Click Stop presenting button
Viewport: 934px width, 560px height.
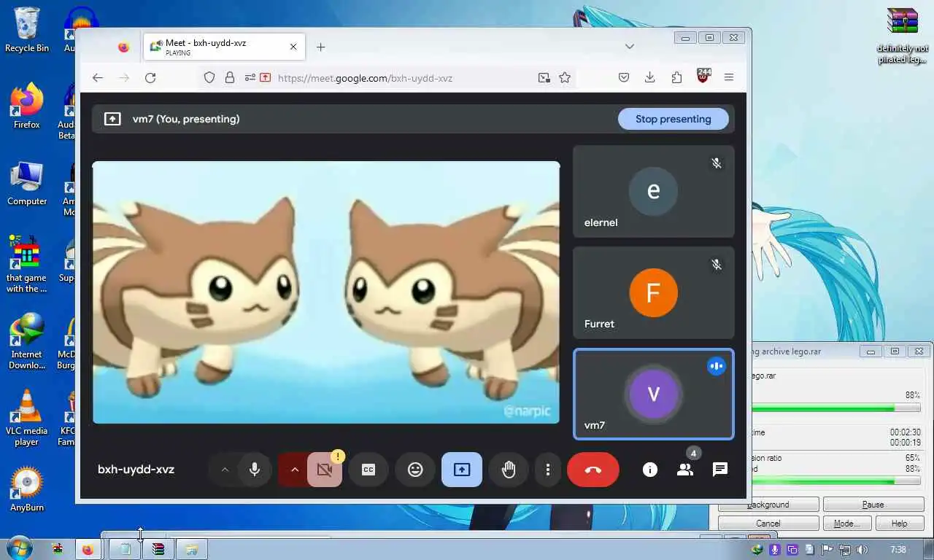[673, 119]
